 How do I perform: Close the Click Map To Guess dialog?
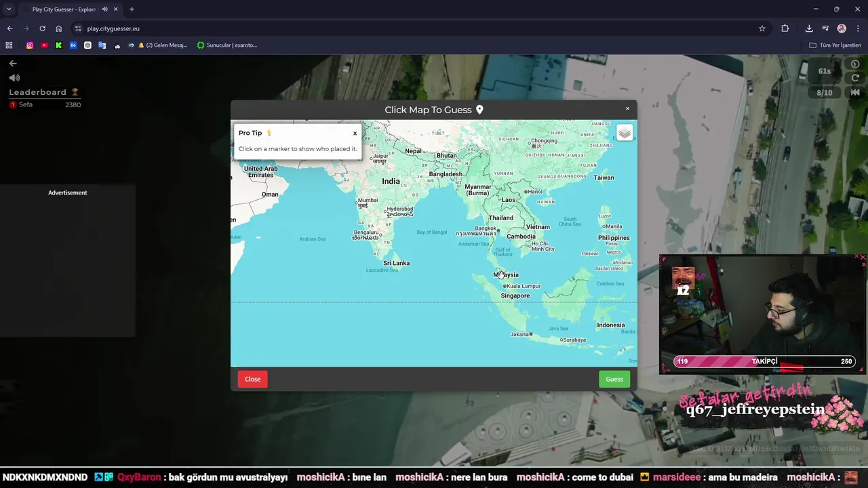pos(627,108)
